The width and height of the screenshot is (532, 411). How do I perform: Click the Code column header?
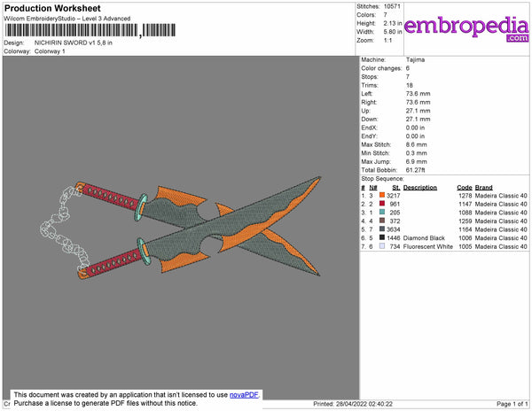pos(465,188)
